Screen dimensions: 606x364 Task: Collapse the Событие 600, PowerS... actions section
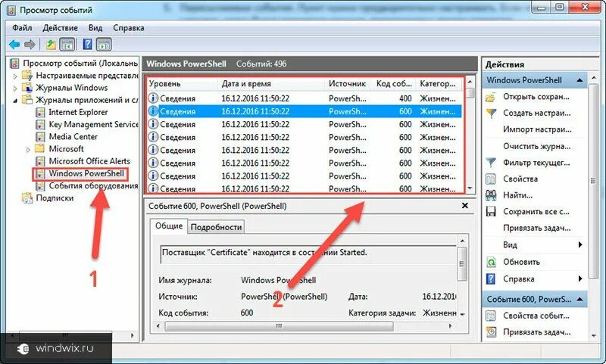[579, 299]
